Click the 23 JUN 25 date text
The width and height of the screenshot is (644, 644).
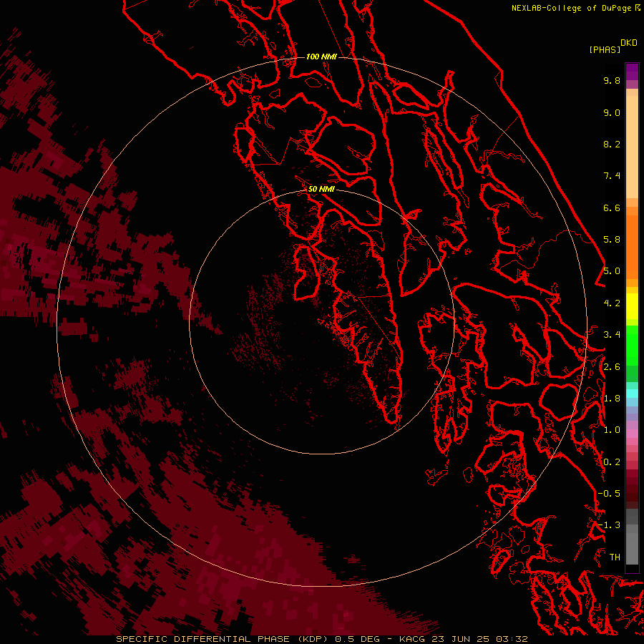(x=460, y=639)
